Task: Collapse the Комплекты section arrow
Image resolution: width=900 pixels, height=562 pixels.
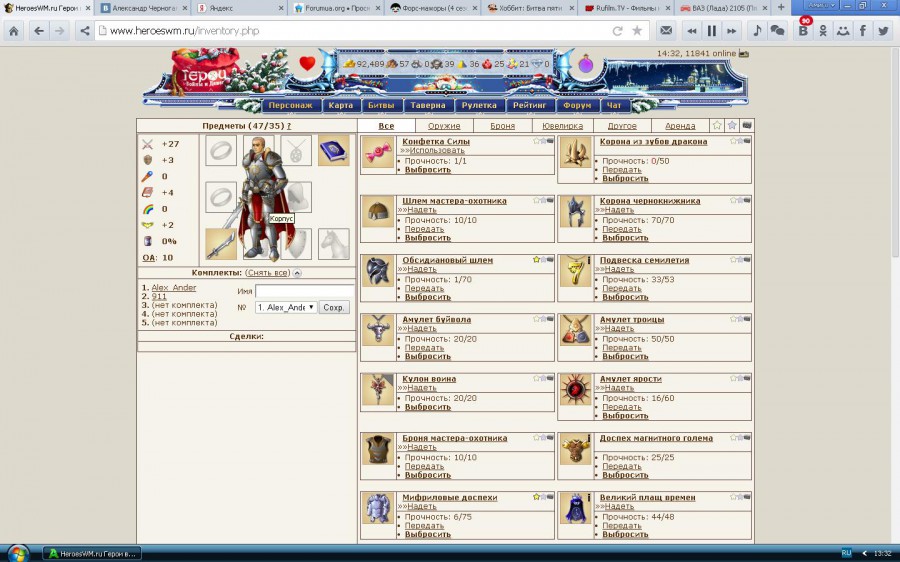Action: coord(297,273)
